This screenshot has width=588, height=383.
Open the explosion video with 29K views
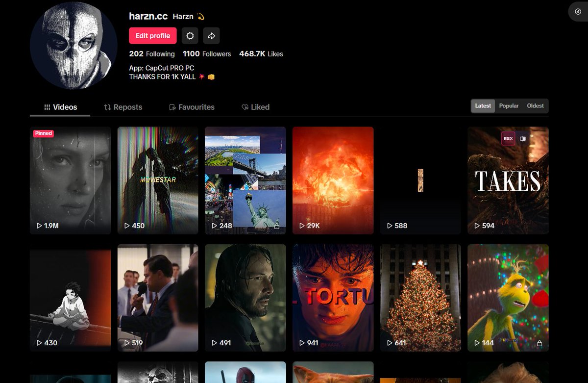(x=333, y=180)
